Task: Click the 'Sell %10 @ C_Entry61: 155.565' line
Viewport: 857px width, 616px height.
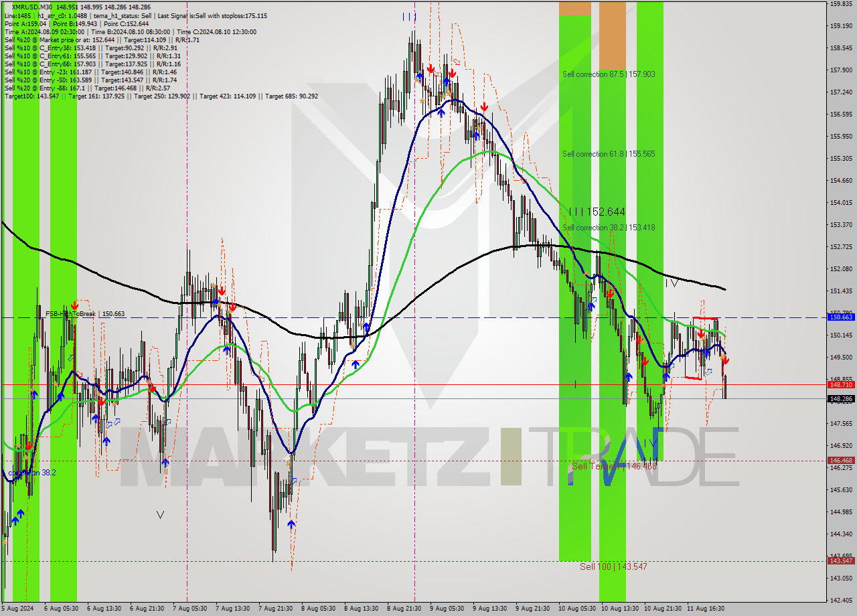Action: point(93,56)
